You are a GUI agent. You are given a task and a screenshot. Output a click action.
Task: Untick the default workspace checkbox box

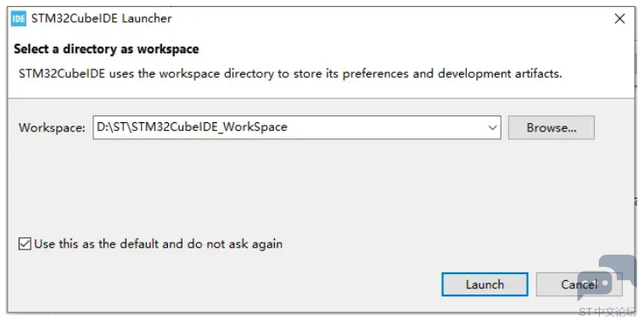[x=25, y=244]
